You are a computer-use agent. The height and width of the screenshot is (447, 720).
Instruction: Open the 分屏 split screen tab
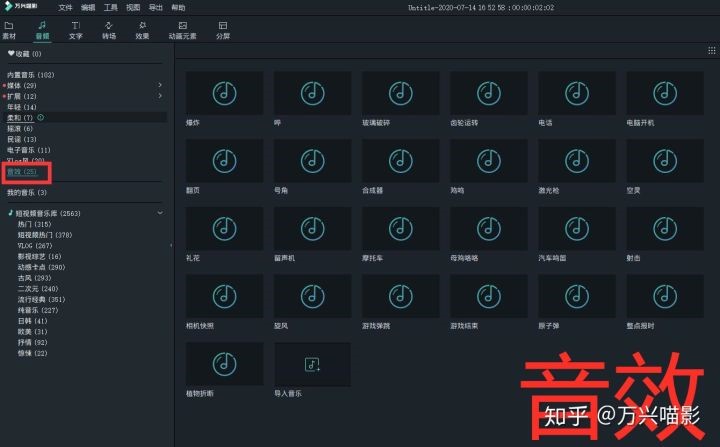tap(223, 30)
